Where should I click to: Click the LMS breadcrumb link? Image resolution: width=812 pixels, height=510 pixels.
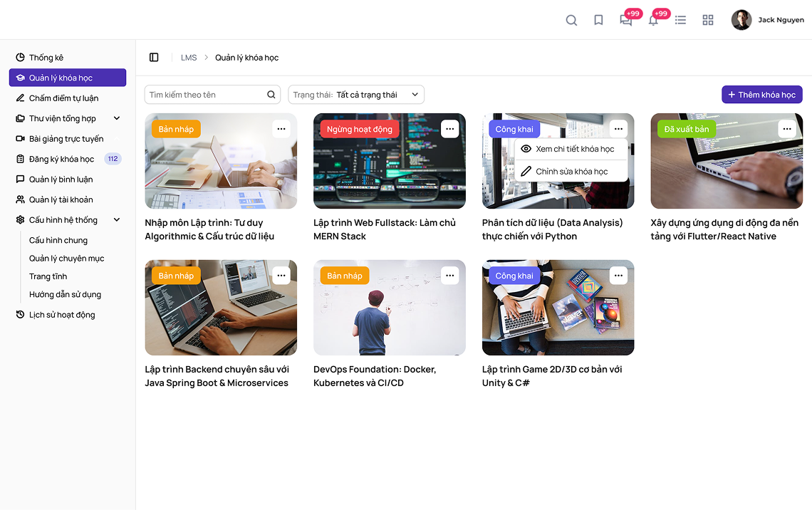click(x=189, y=58)
